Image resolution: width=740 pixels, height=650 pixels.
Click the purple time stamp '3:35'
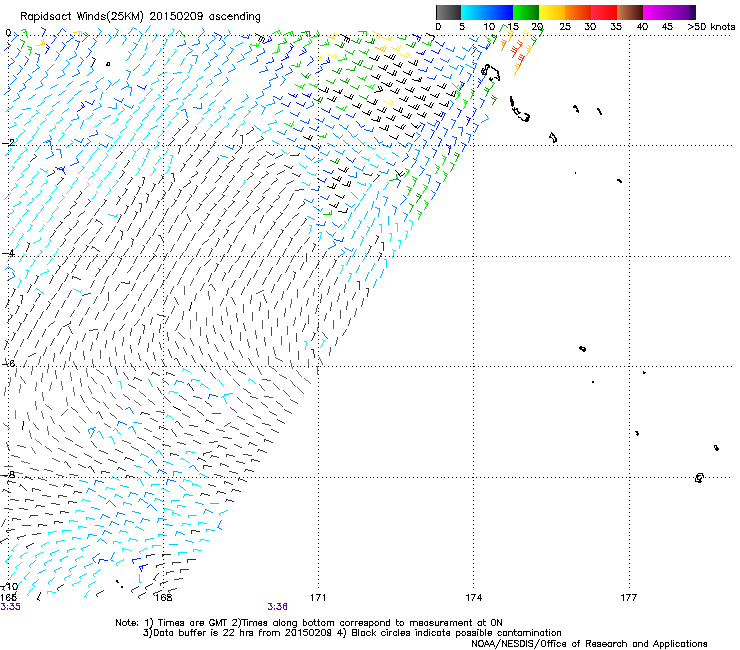[x=10, y=607]
